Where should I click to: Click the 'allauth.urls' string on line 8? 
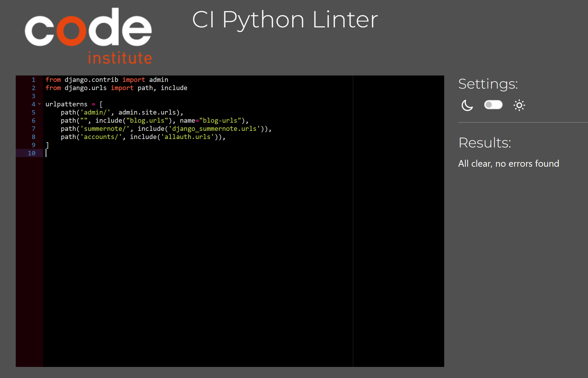187,137
